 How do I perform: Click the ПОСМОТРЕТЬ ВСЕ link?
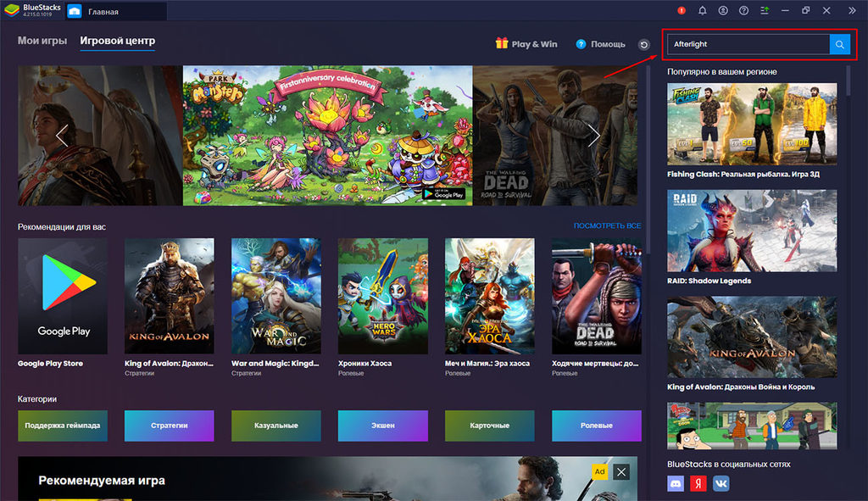coord(607,225)
